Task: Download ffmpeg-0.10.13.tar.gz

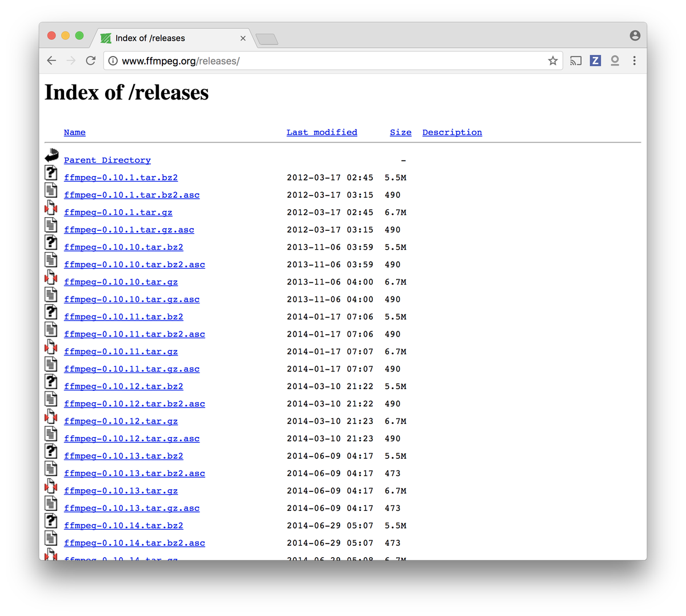Action: click(x=121, y=491)
